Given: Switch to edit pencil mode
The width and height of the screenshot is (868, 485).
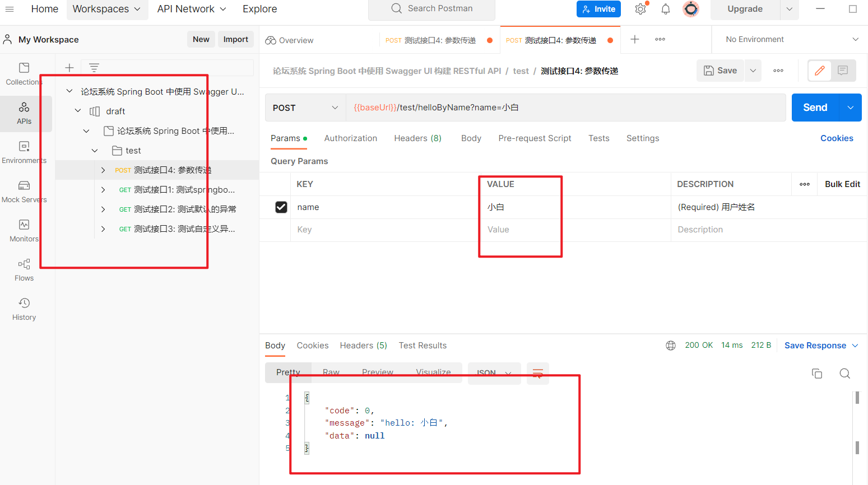Looking at the screenshot, I should (x=820, y=71).
